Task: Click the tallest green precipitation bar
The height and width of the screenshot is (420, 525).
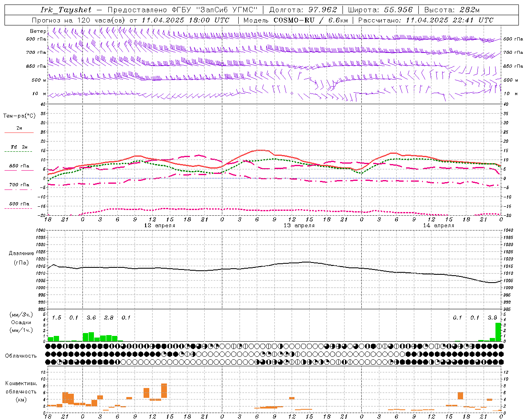Action: click(x=498, y=332)
